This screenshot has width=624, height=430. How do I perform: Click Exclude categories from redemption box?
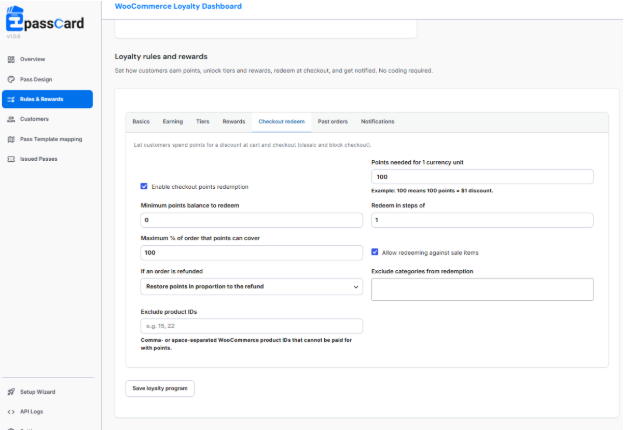(x=482, y=289)
